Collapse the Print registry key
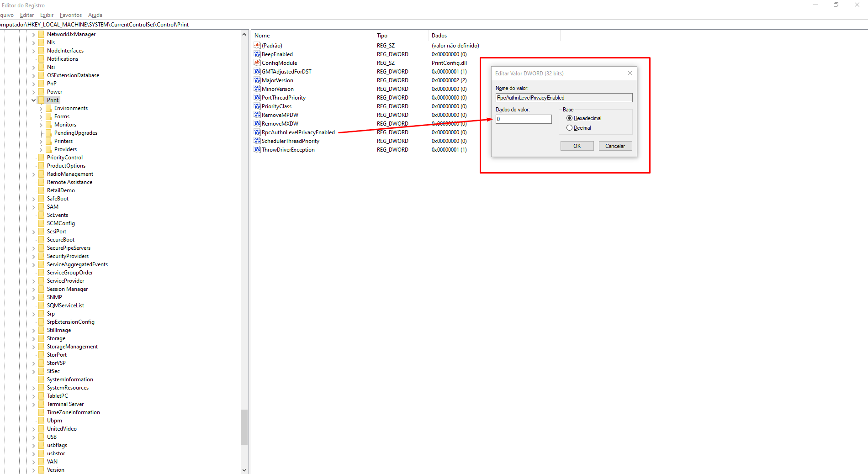The image size is (868, 474). point(34,100)
